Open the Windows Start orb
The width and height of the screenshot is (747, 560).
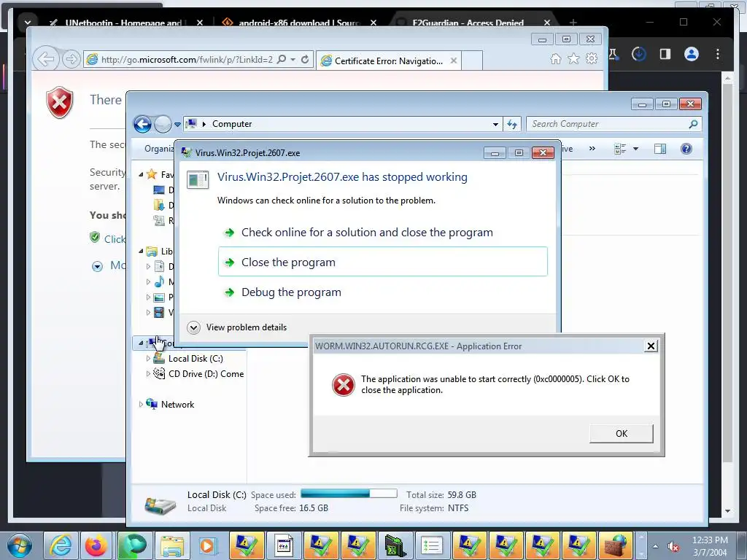(x=20, y=545)
